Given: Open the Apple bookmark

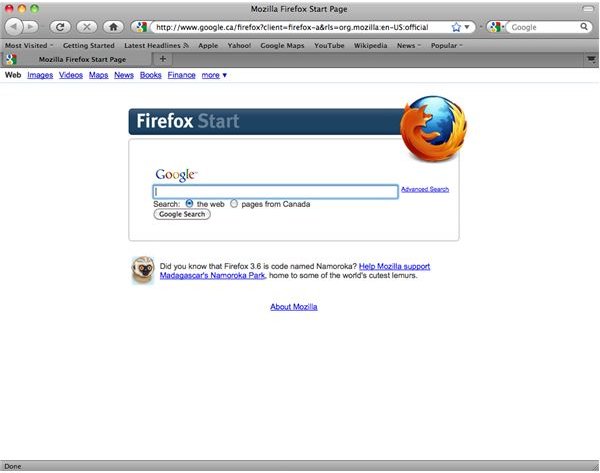Looking at the screenshot, I should pos(208,45).
